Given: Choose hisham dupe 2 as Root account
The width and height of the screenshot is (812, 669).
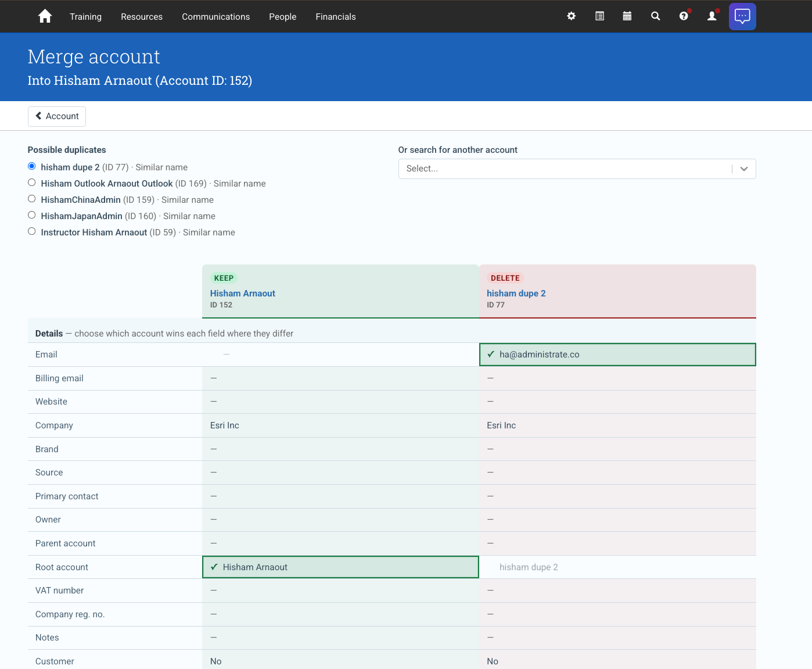Looking at the screenshot, I should point(617,567).
